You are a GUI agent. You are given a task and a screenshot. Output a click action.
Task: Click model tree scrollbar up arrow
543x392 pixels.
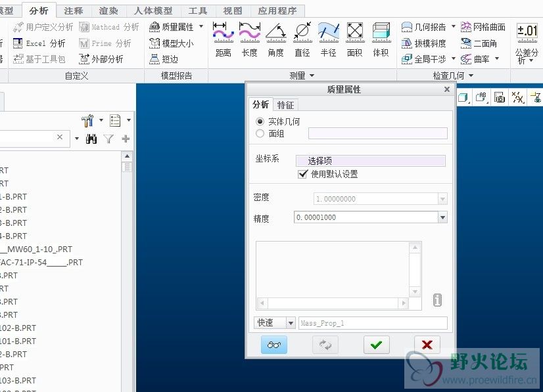(x=127, y=156)
